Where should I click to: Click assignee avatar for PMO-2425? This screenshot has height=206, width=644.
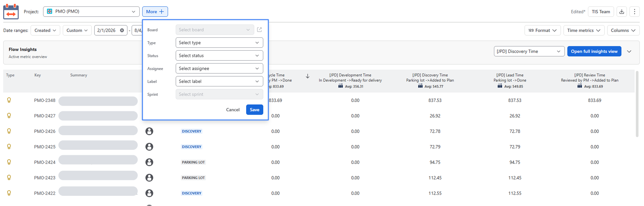149,147
